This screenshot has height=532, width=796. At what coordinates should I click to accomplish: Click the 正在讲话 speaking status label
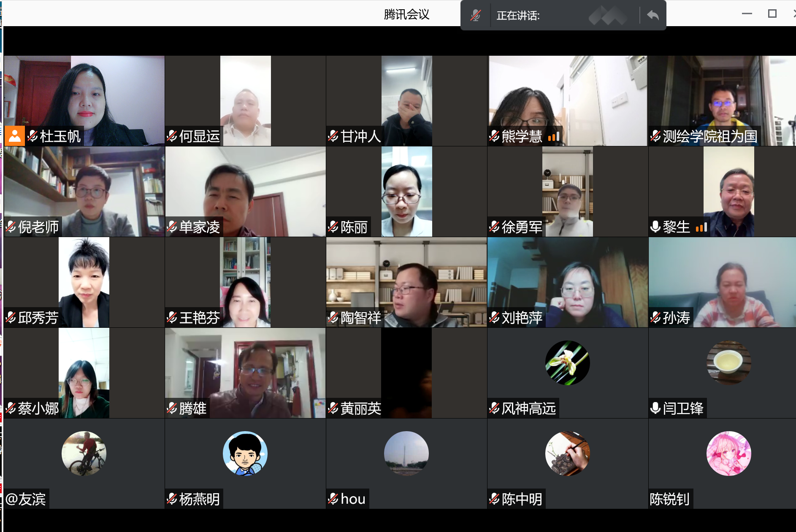[x=518, y=16]
